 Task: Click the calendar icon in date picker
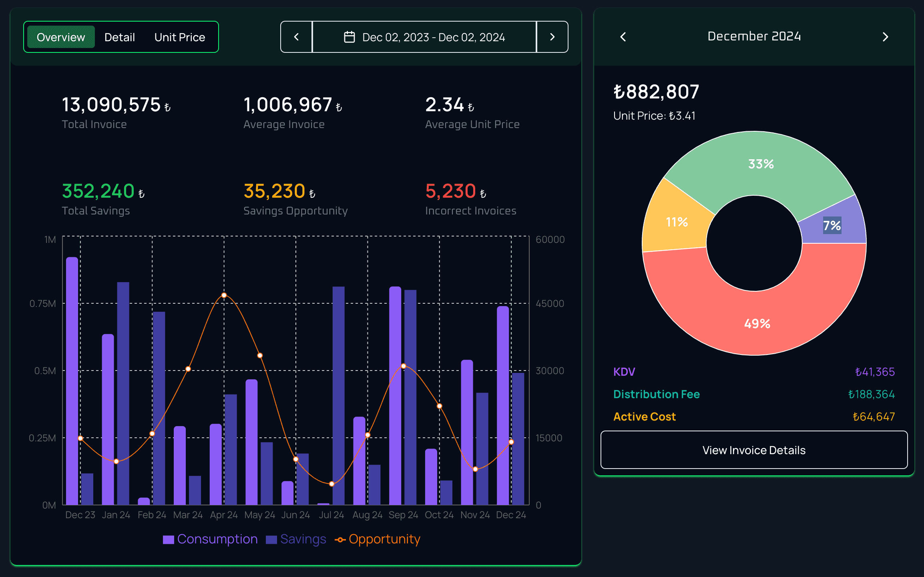click(x=349, y=37)
